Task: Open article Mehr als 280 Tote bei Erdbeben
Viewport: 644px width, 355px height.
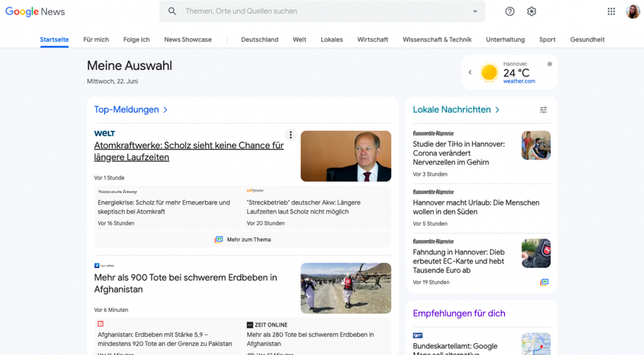Action: 310,339
